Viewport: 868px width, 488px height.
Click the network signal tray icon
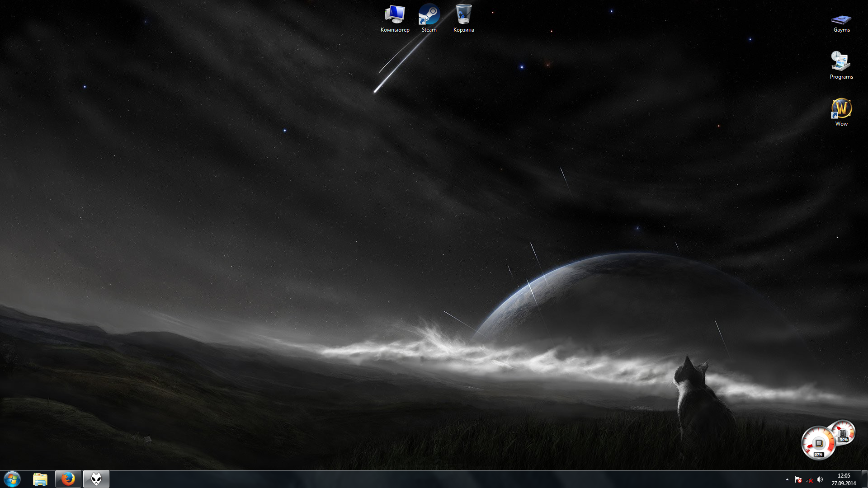(x=809, y=479)
